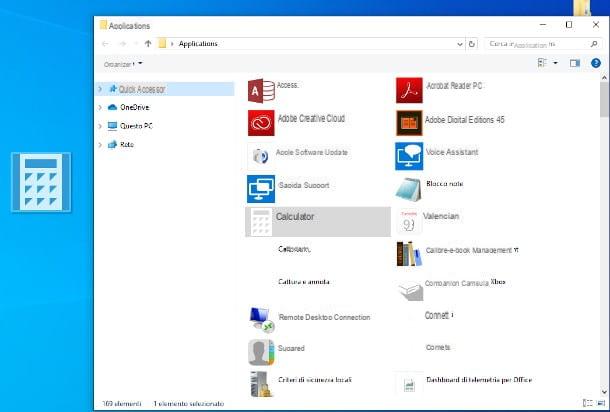Click the breadcrumb chevron before Applications
The height and width of the screenshot is (412, 610).
point(172,44)
